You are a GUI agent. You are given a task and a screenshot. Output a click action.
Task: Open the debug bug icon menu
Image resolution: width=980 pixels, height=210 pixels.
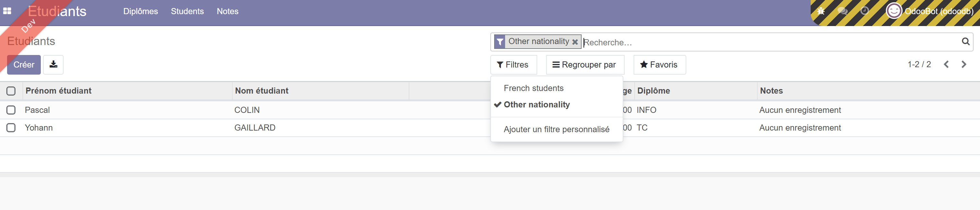click(x=821, y=11)
